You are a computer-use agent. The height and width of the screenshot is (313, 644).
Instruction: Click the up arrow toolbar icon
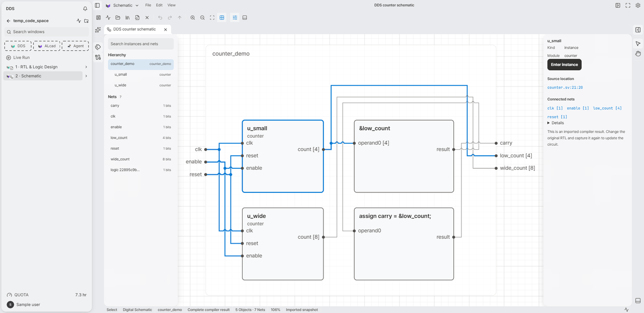tap(180, 18)
